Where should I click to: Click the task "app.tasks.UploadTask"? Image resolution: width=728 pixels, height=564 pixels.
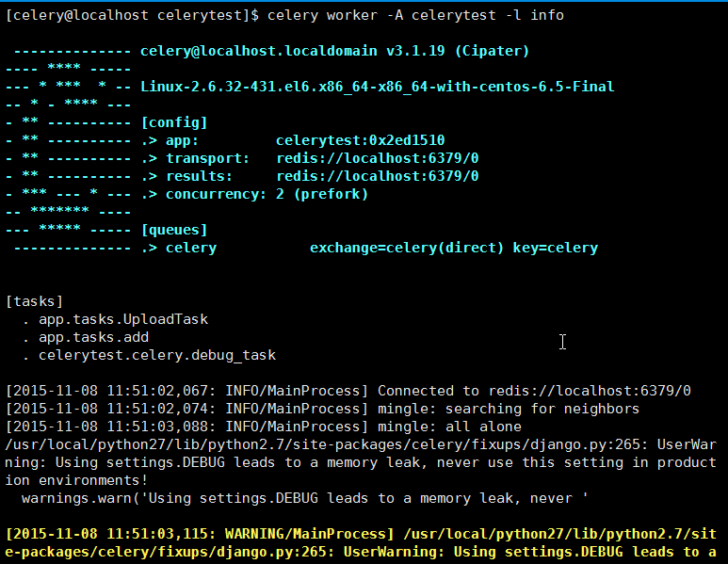pyautogui.click(x=123, y=319)
